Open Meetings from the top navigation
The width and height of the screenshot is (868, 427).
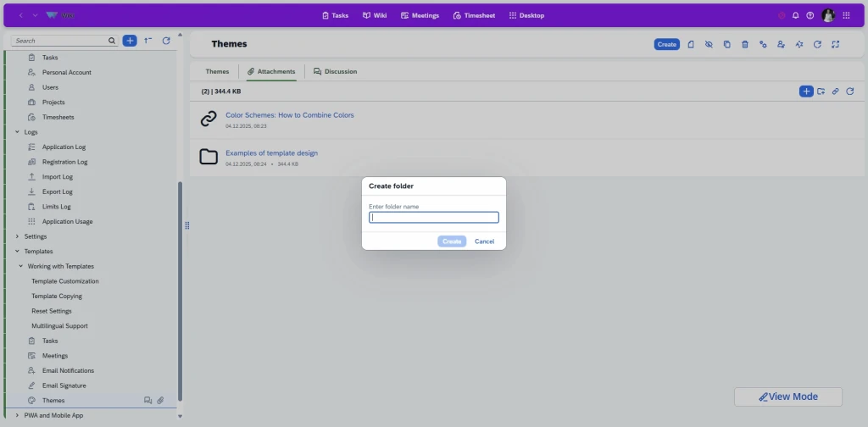click(x=420, y=15)
